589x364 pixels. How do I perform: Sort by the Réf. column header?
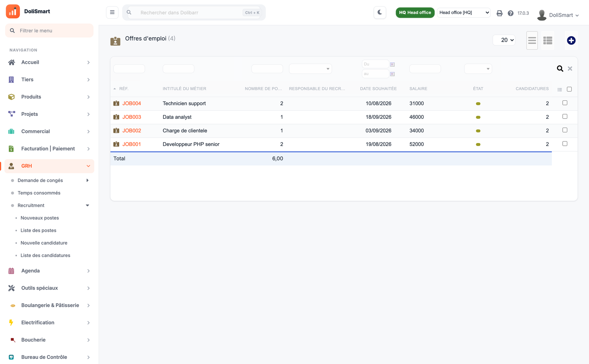pos(124,89)
